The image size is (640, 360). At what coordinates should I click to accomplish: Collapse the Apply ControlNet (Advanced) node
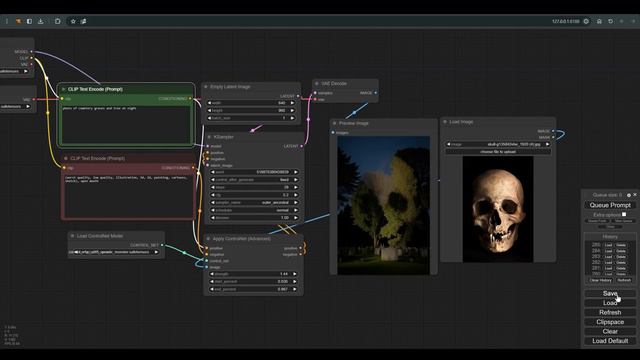point(208,238)
